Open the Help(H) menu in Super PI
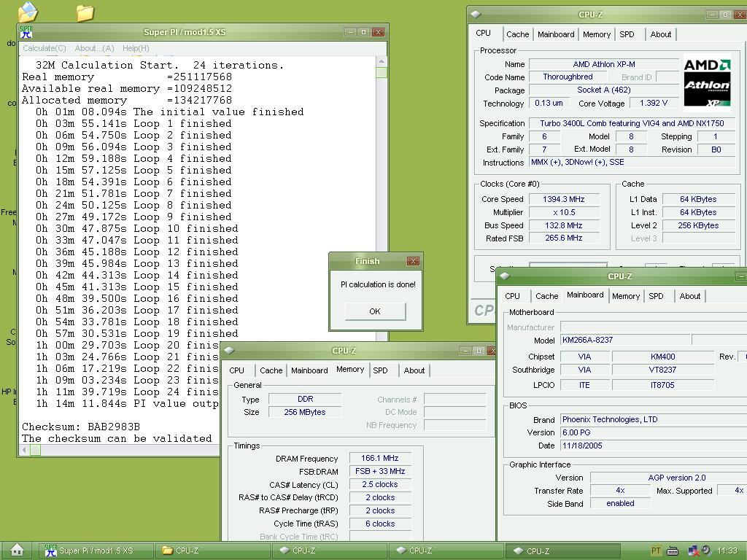747x560 pixels. click(136, 48)
